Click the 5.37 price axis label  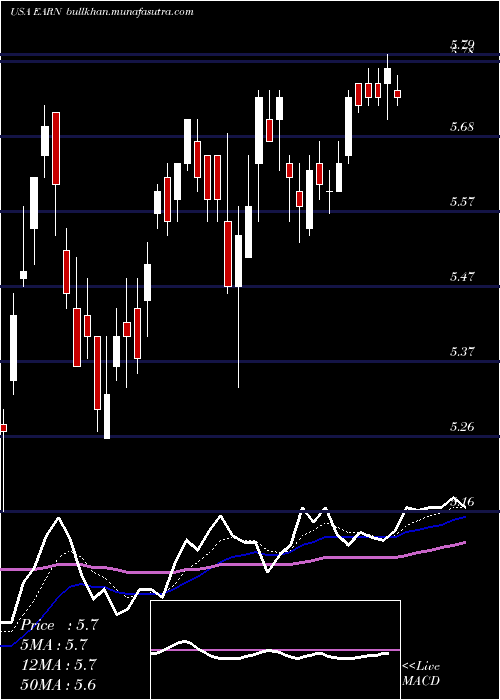click(462, 352)
